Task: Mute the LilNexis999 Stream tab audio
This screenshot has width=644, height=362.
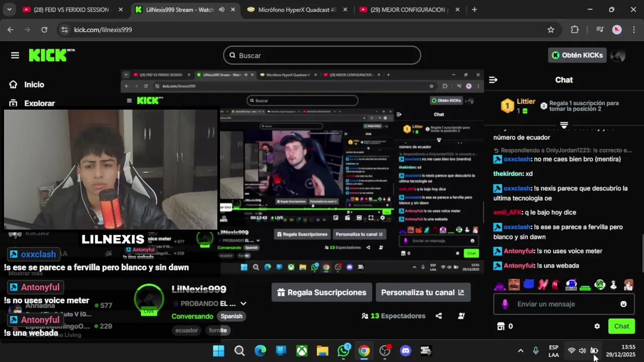Action: (221, 10)
